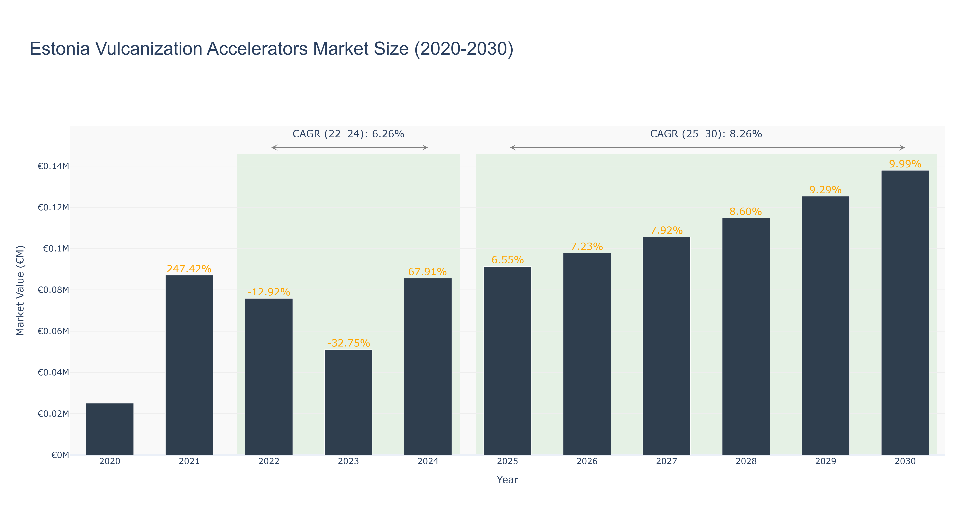Click the 2022 x-axis year label
The height and width of the screenshot is (525, 980).
(x=269, y=461)
